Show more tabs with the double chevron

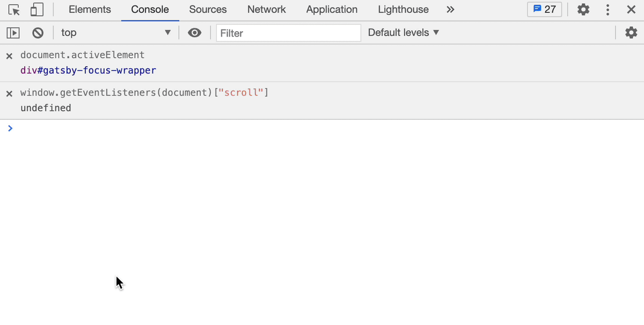click(450, 10)
